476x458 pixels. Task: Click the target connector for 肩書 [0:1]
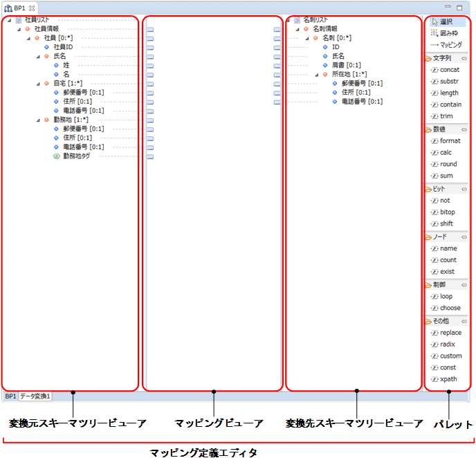pos(277,66)
